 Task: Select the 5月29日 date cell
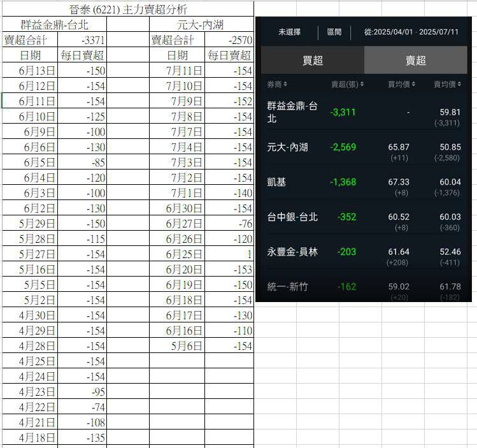(30, 223)
